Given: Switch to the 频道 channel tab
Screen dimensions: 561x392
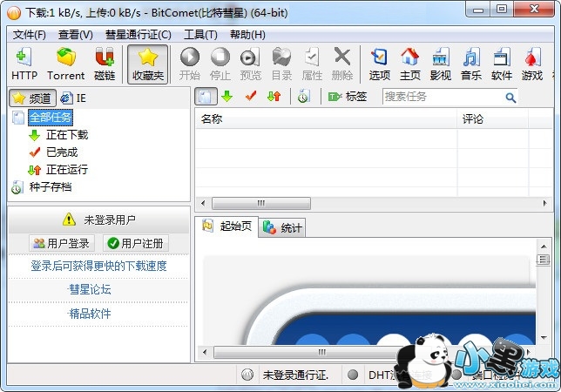Looking at the screenshot, I should (32, 98).
